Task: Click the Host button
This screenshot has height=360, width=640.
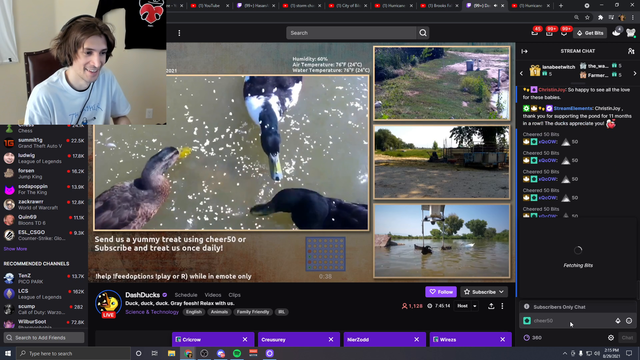Action: click(462, 306)
